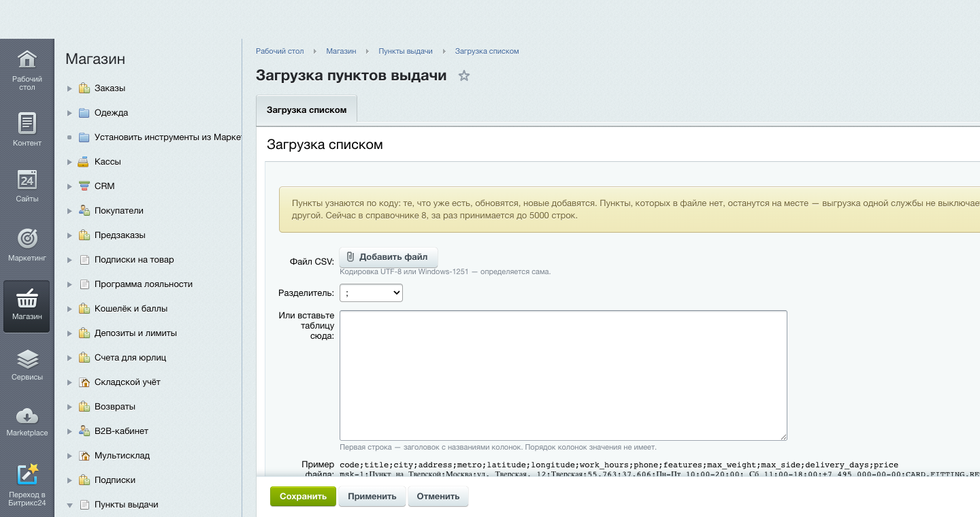
Task: Go to Рабочий стол breadcrumb link
Action: point(280,51)
